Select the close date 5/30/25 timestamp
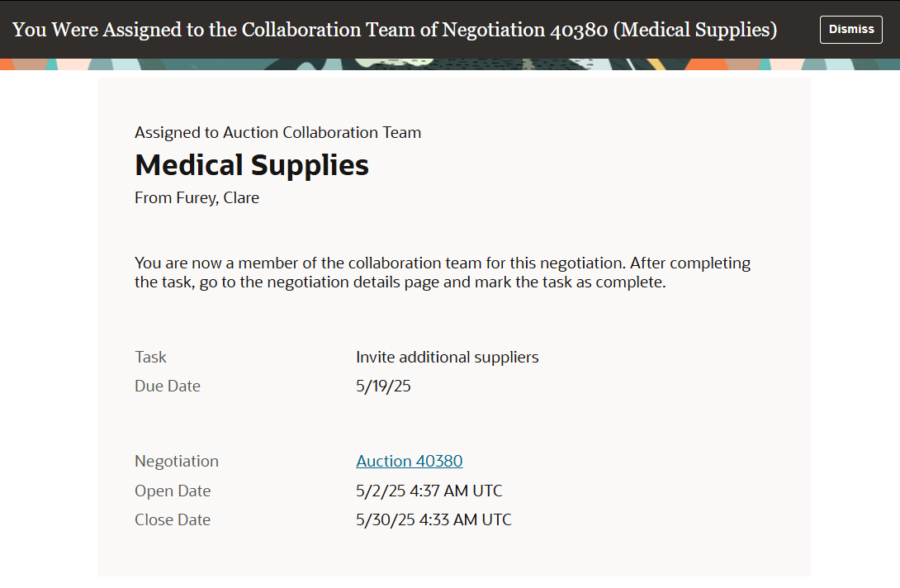This screenshot has width=900, height=588. coord(433,519)
